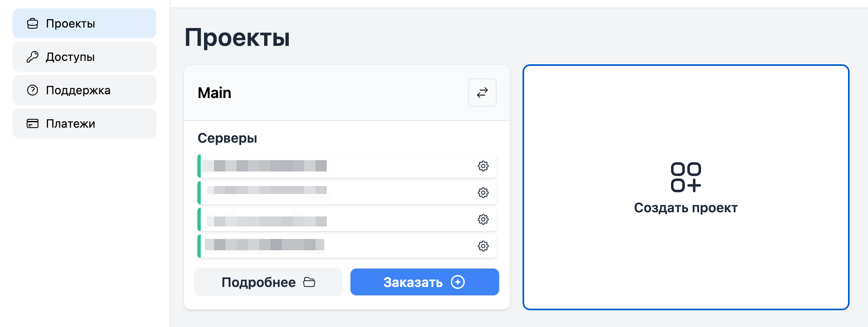This screenshot has height=327, width=868.
Task: Select the first blurred server row
Action: (x=347, y=166)
